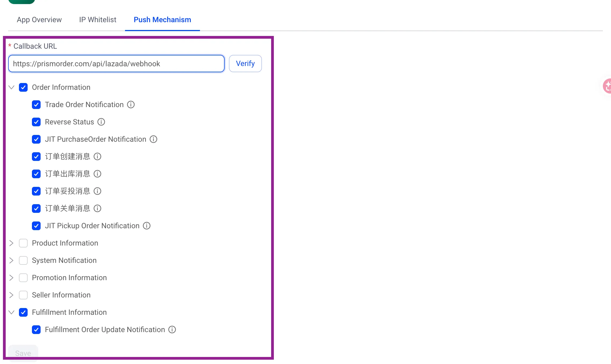Uncheck the Fulfillment Information checkbox
The image size is (611, 364).
point(23,312)
